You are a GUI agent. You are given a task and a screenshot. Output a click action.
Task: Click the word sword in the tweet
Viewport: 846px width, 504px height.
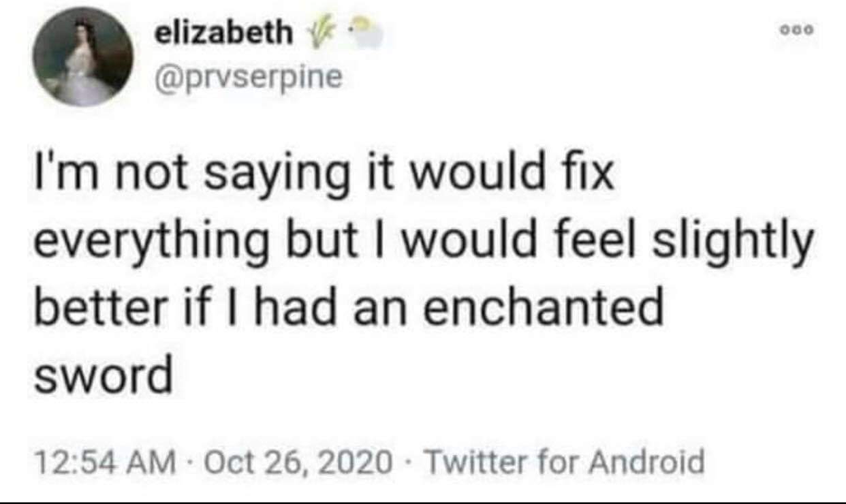[x=102, y=375]
